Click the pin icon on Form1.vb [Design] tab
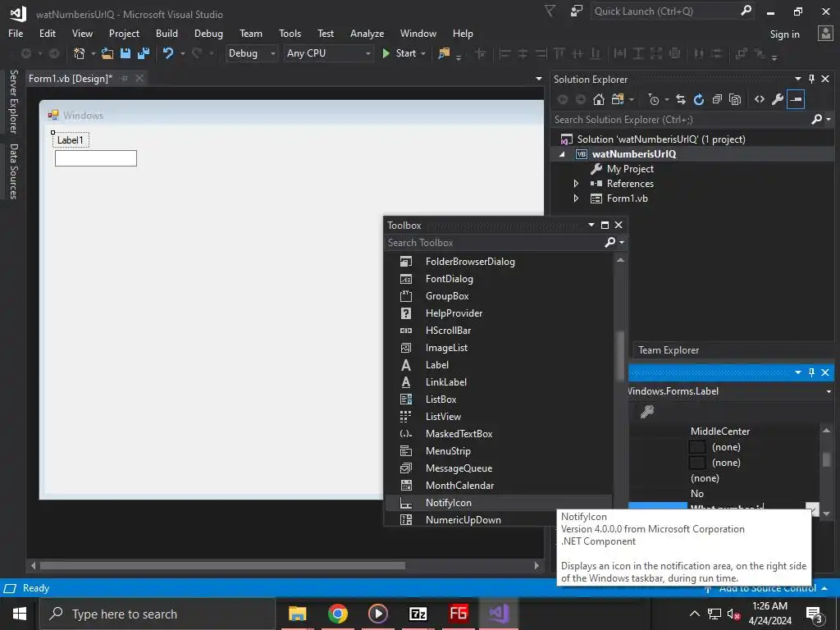Image resolution: width=840 pixels, height=630 pixels. point(125,78)
